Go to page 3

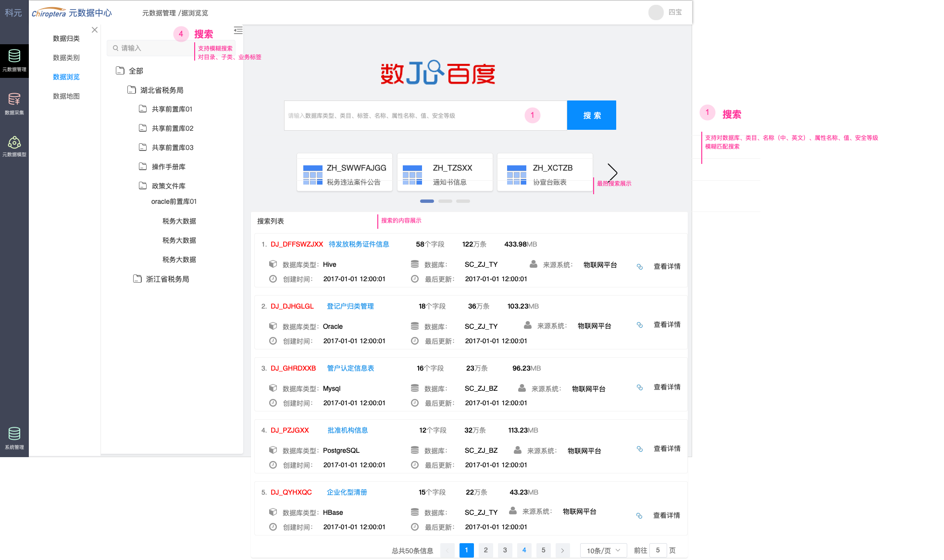[x=505, y=550]
